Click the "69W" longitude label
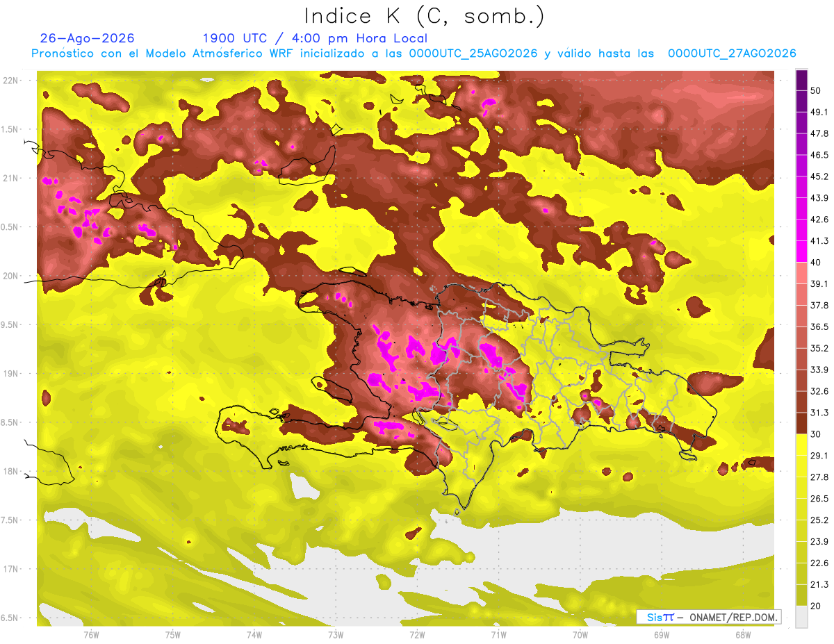This screenshot has width=834, height=644. [x=661, y=635]
